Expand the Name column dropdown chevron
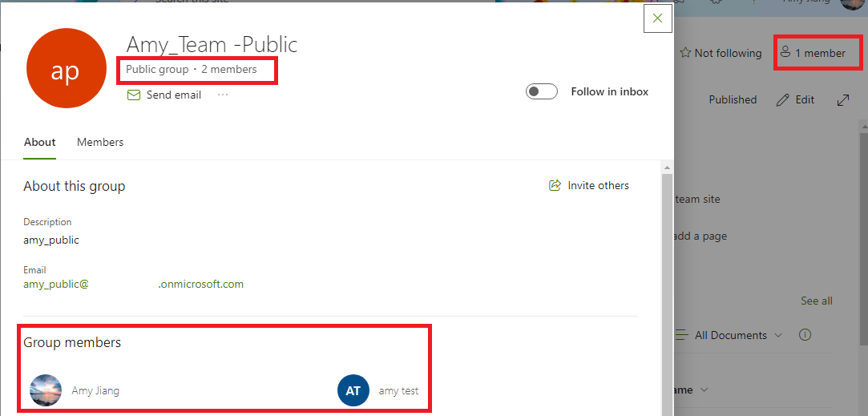Screen dimensions: 868x416 [x=704, y=390]
